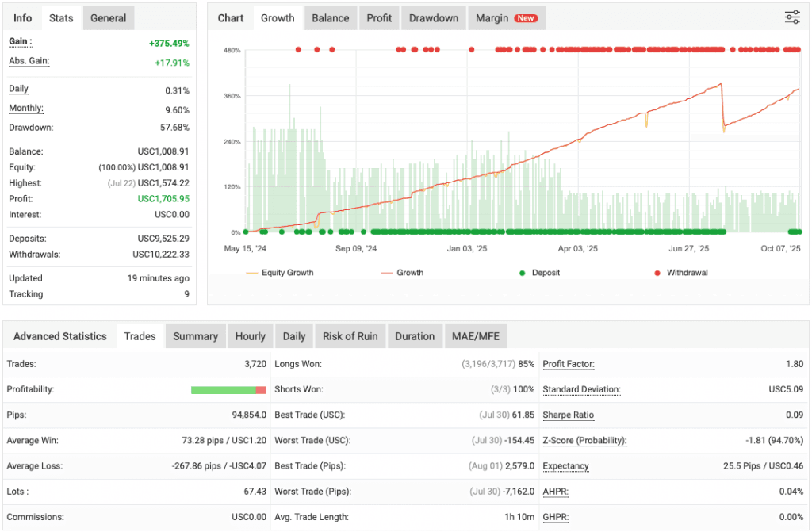Click the Expectancy link
Image resolution: width=812 pixels, height=532 pixels.
(565, 466)
